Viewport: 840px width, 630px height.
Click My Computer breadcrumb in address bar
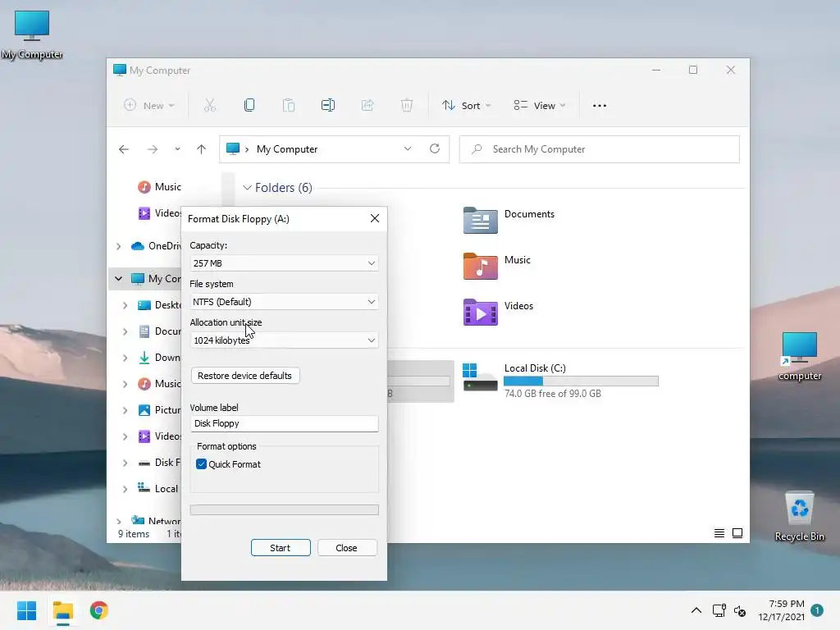click(x=287, y=149)
